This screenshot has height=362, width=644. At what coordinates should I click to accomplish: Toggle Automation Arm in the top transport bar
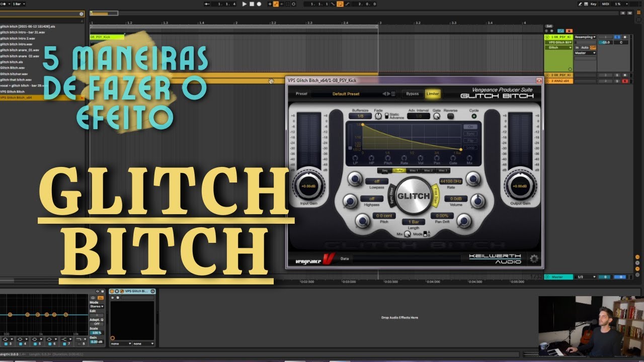276,4
